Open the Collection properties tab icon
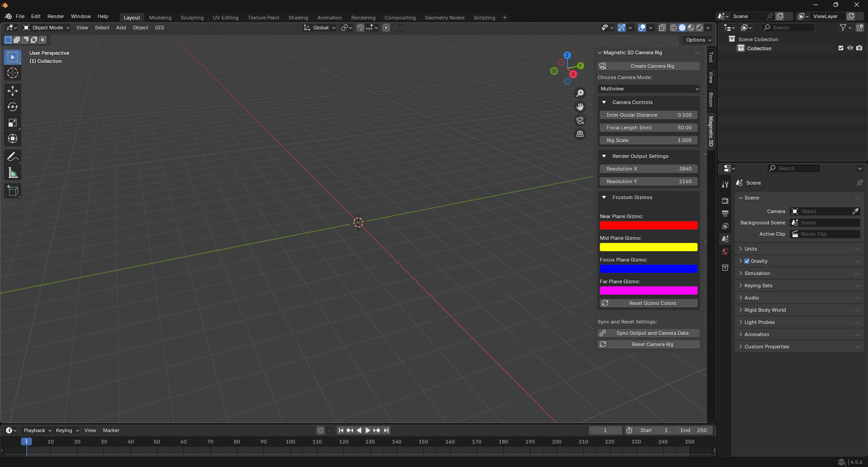The height and width of the screenshot is (467, 868). (x=725, y=268)
